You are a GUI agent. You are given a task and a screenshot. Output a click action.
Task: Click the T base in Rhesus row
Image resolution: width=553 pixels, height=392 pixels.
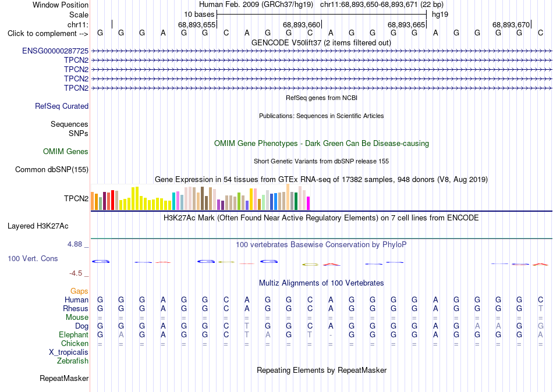pyautogui.click(x=540, y=308)
